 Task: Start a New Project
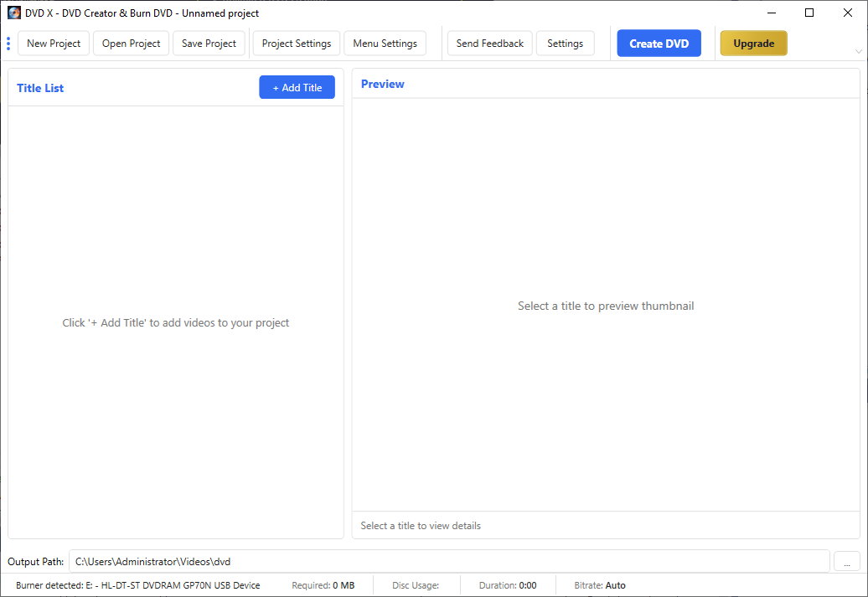(54, 44)
